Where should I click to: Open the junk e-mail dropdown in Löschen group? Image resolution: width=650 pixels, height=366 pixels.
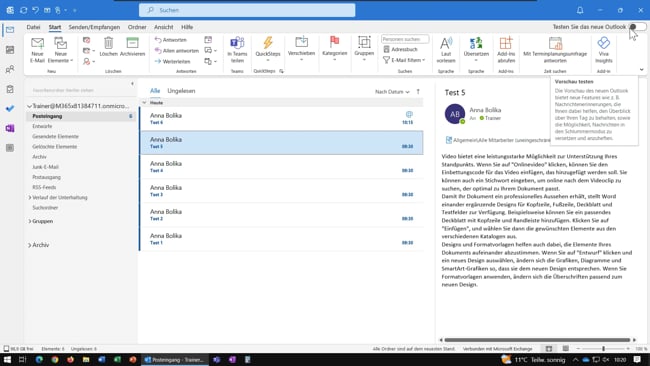tap(88, 61)
